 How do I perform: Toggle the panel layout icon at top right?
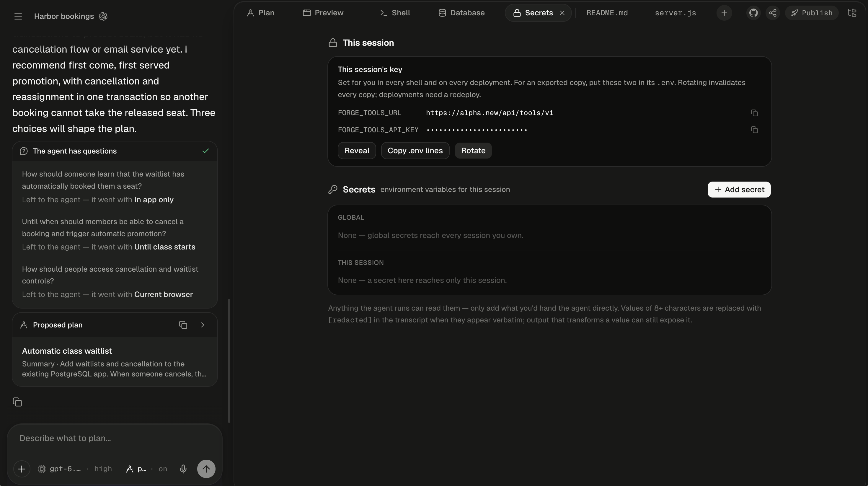coord(852,13)
